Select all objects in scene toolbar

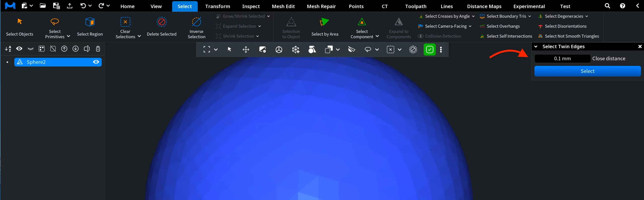(x=42, y=49)
